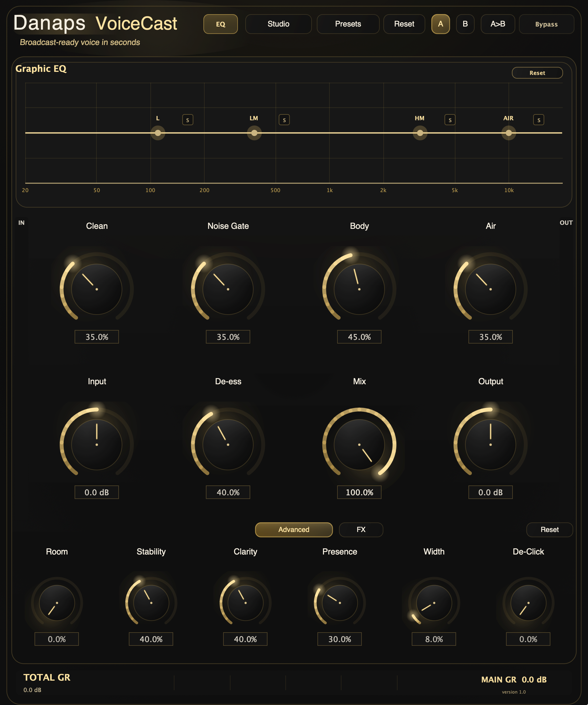
Task: Switch to state B
Action: click(465, 24)
